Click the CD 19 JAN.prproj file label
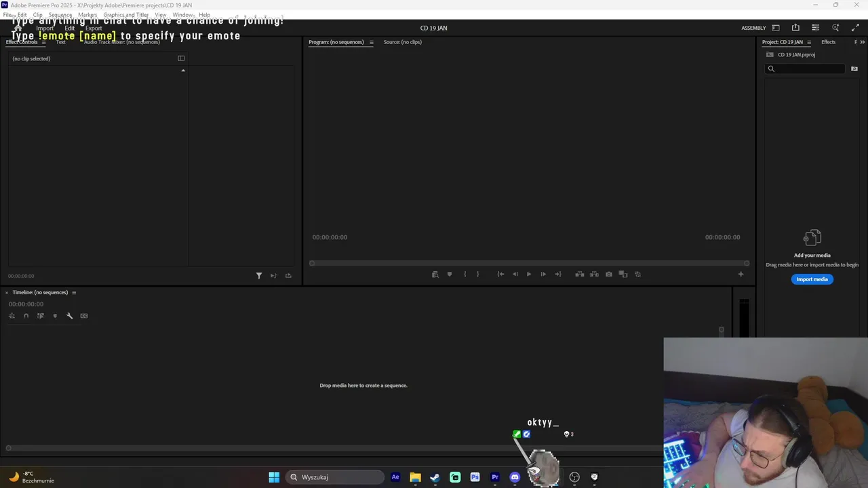 (796, 55)
